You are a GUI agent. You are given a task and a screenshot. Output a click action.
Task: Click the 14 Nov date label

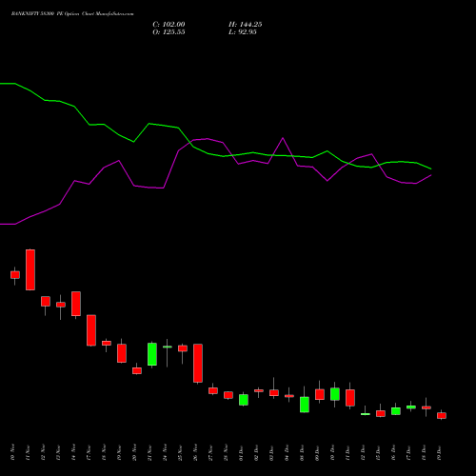tap(73, 452)
